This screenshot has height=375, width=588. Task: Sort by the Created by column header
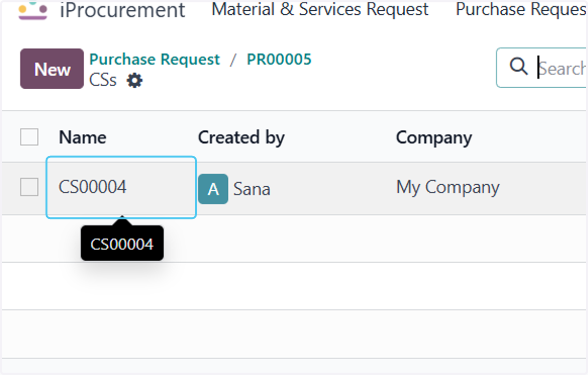tap(241, 138)
